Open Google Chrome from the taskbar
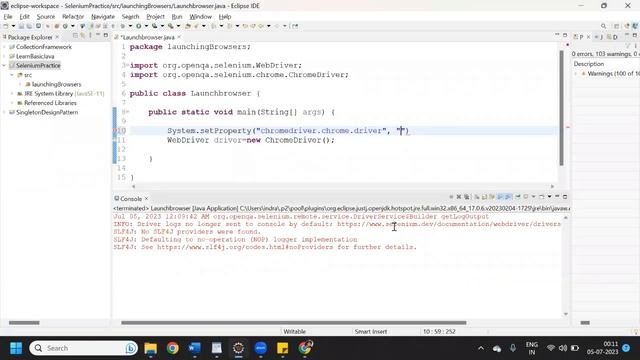640x360 pixels. pyautogui.click(x=172, y=348)
